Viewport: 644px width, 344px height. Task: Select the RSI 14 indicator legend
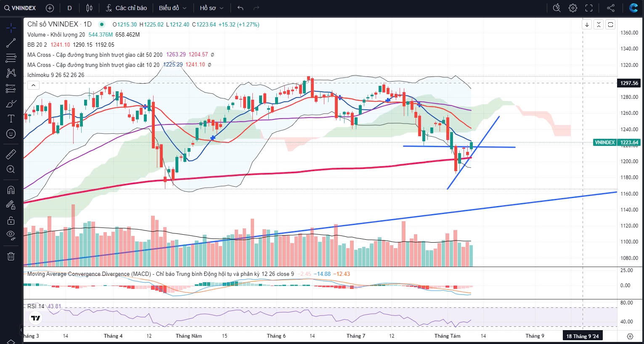pos(36,306)
